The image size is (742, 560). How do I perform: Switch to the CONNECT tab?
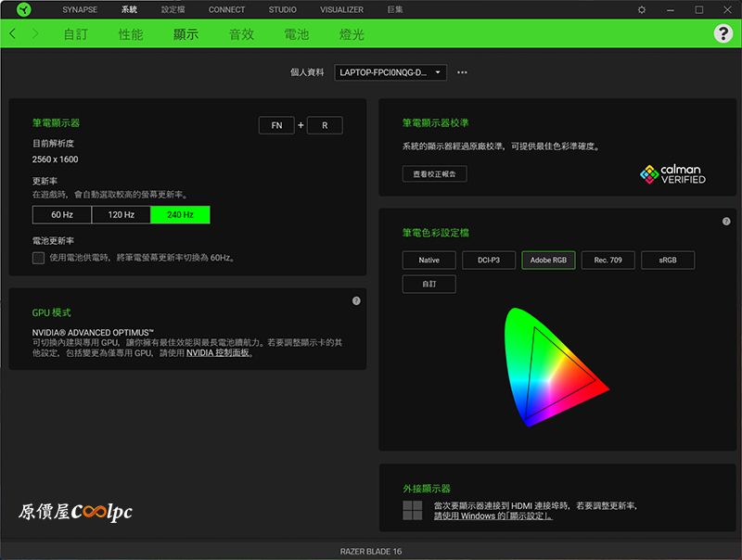coord(226,9)
